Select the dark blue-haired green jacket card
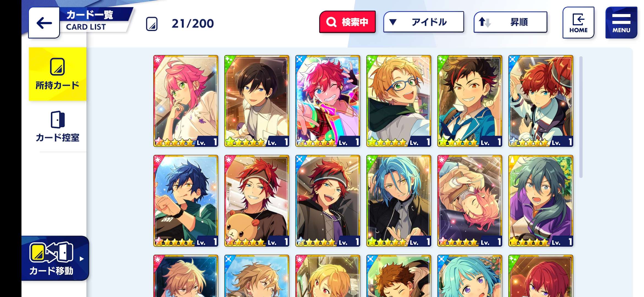This screenshot has height=297, width=644. click(x=186, y=201)
